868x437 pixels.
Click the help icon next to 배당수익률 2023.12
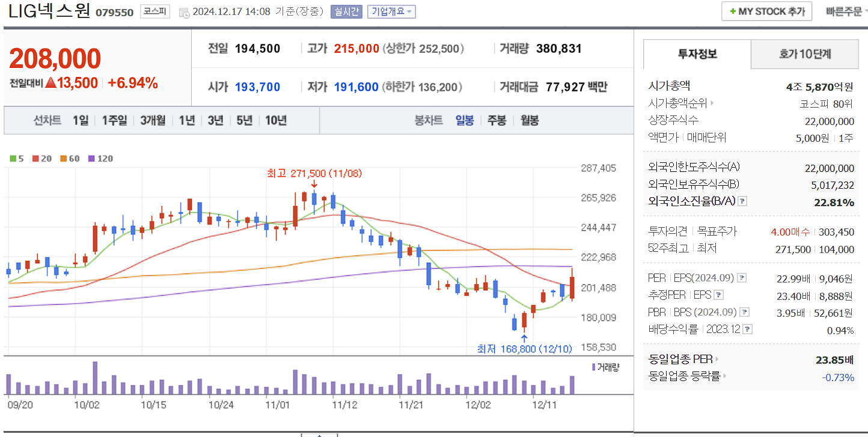[x=747, y=329]
